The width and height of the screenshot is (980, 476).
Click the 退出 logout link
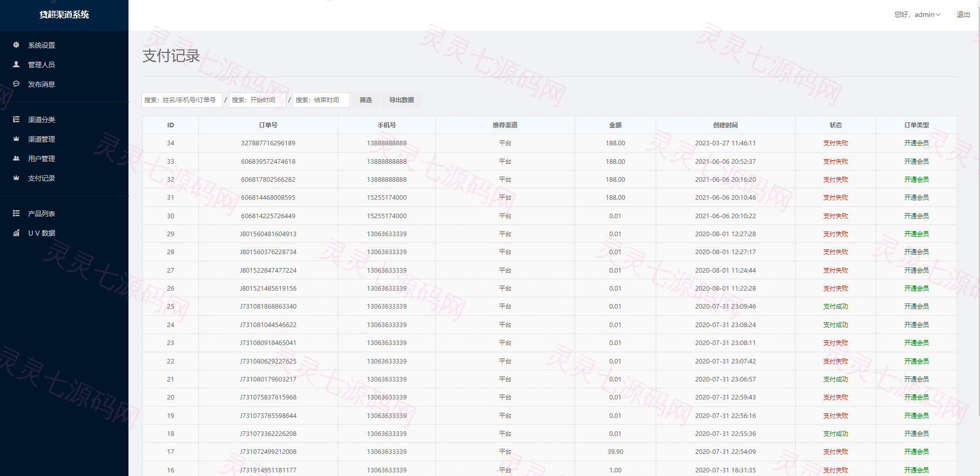pyautogui.click(x=963, y=14)
